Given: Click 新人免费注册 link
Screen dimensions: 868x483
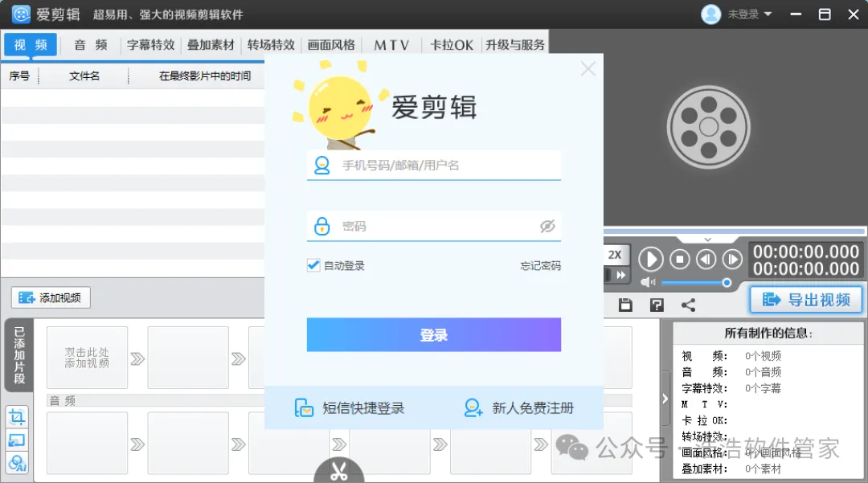Looking at the screenshot, I should click(518, 408).
